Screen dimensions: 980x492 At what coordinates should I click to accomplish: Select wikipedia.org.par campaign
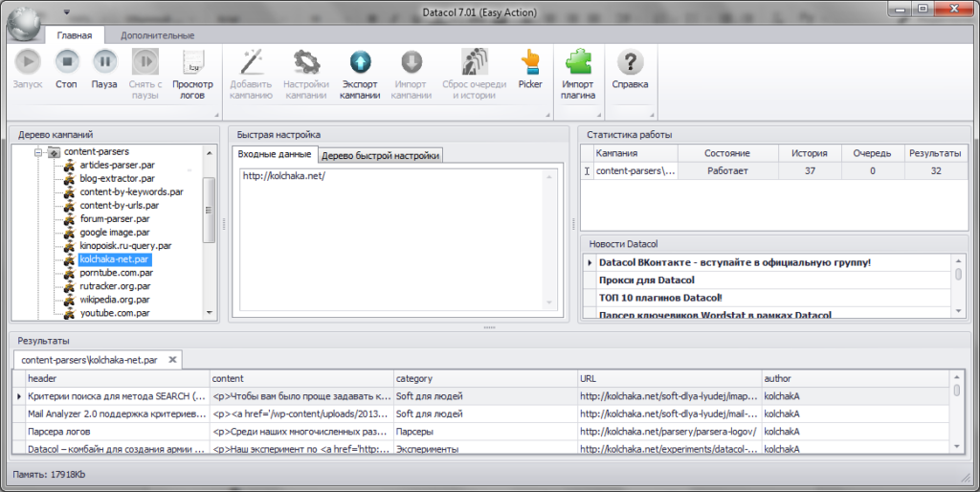[x=115, y=300]
